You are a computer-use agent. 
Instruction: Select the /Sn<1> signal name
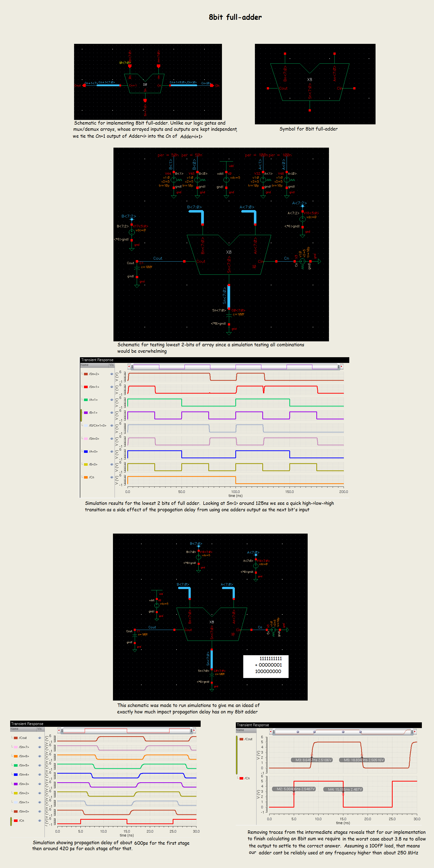(94, 387)
